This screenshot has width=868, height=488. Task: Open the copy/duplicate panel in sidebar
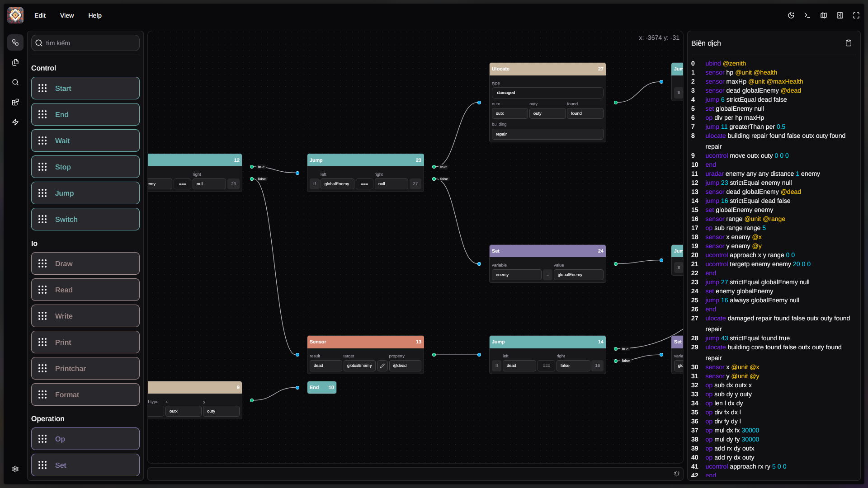[x=15, y=62]
